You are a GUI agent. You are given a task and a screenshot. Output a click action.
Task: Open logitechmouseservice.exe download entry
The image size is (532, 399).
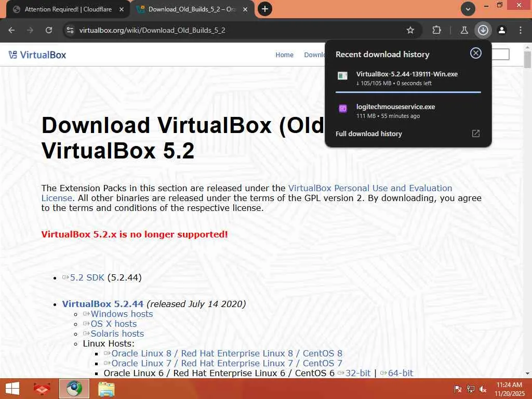click(x=408, y=111)
